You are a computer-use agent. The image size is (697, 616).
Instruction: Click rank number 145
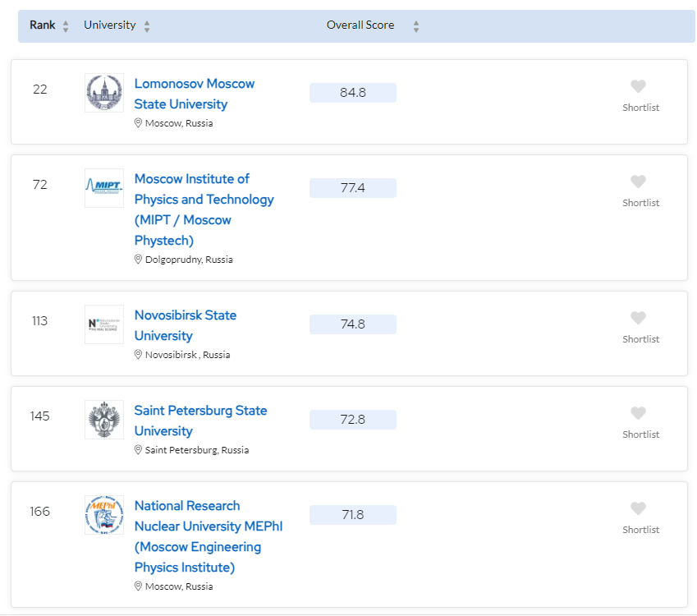click(40, 416)
